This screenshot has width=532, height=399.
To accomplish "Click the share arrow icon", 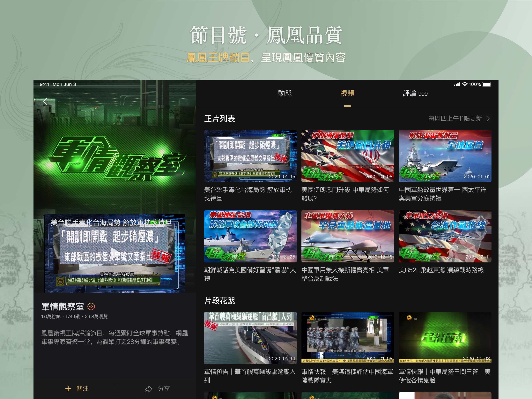I will 148,389.
